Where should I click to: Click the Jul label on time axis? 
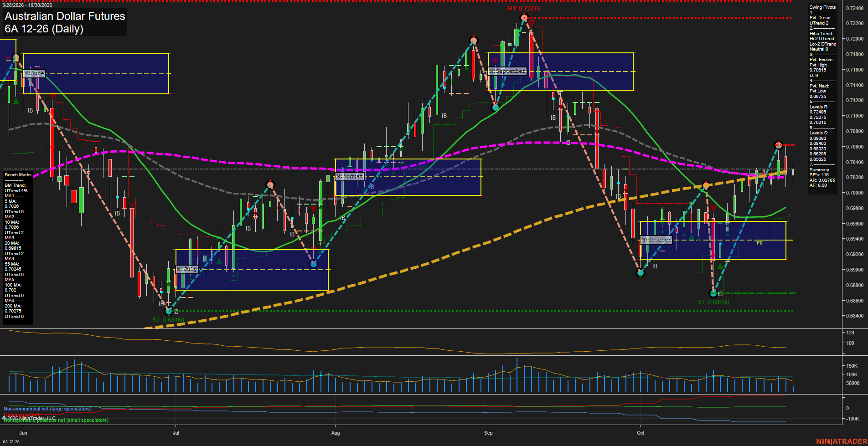176,433
